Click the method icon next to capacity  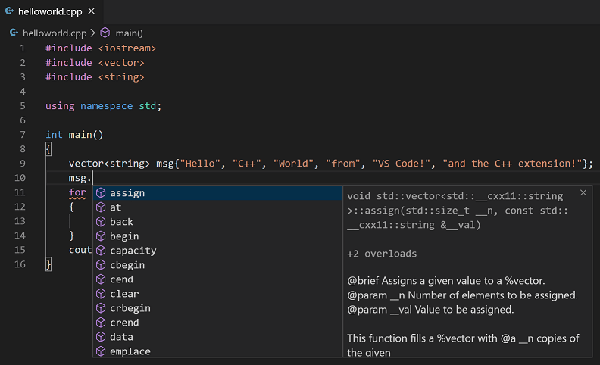[x=101, y=251]
